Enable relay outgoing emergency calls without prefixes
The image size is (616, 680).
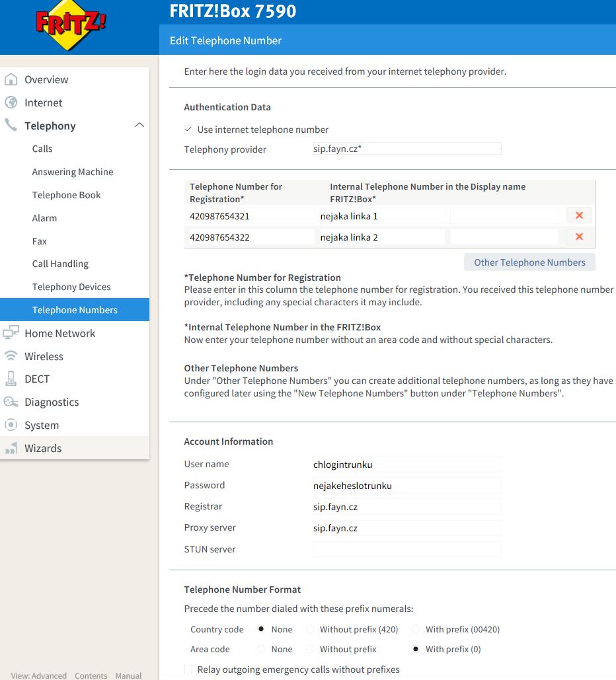coord(188,669)
